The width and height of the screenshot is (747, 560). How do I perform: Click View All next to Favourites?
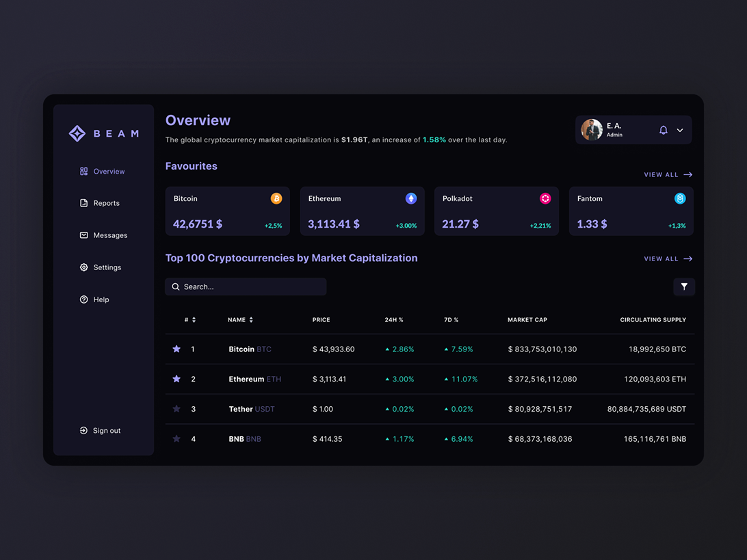[668, 175]
